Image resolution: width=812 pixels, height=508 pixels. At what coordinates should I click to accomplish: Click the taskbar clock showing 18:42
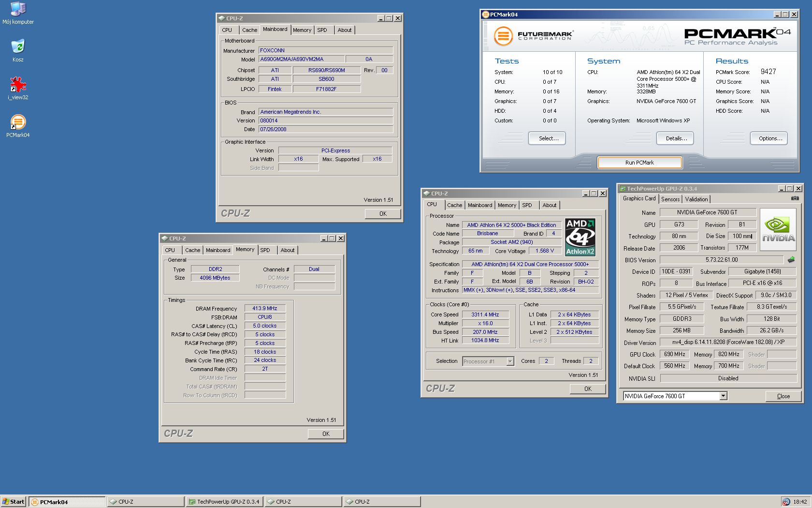point(800,502)
